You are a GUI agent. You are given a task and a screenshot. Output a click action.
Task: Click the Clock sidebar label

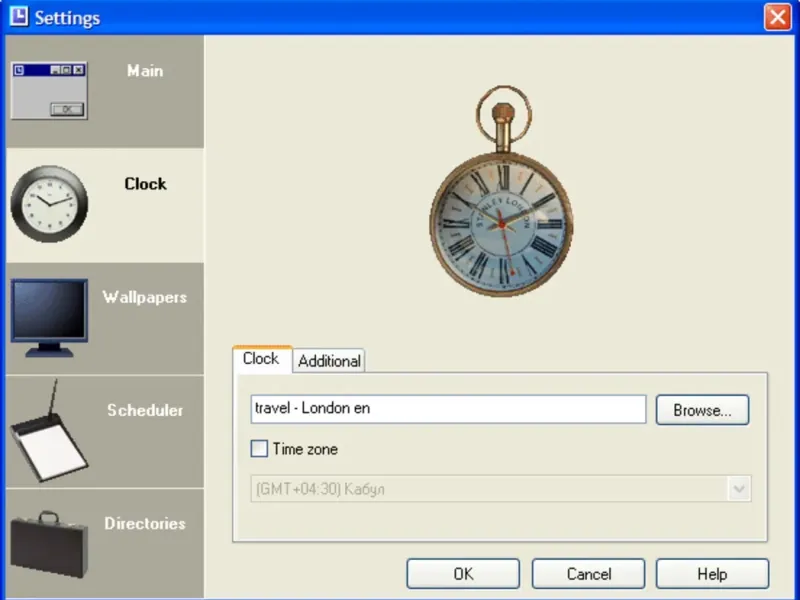pos(145,184)
